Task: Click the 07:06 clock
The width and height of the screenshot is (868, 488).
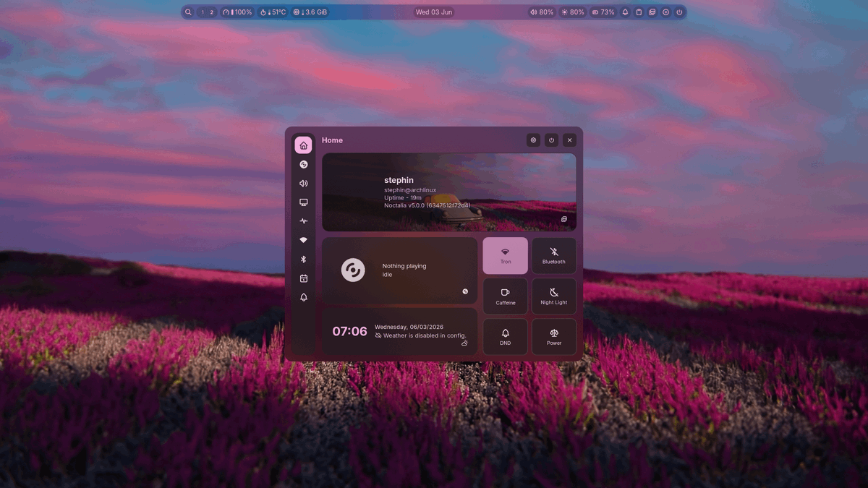Action: (x=349, y=331)
